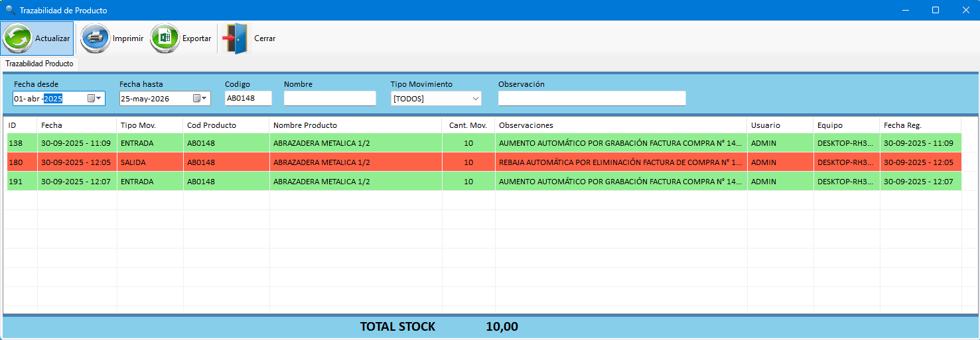980x340 pixels.
Task: Click the date text 25-may-2026 in Fecha hasta
Action: point(145,98)
